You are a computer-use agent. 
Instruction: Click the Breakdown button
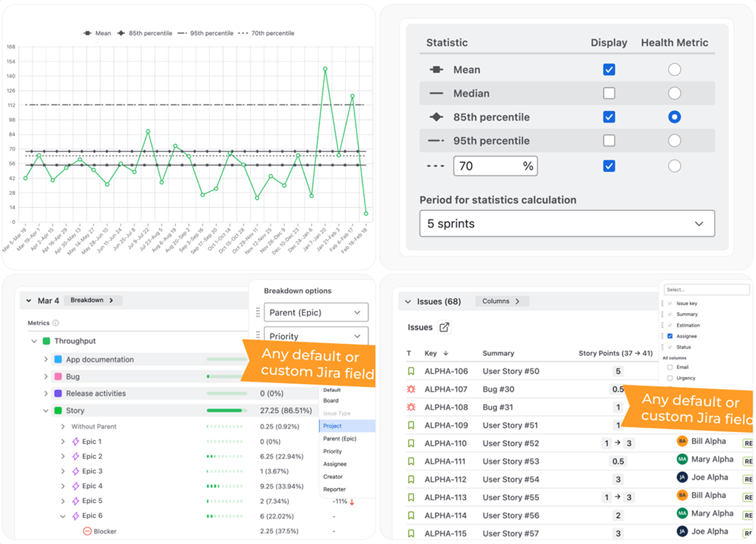(x=93, y=300)
